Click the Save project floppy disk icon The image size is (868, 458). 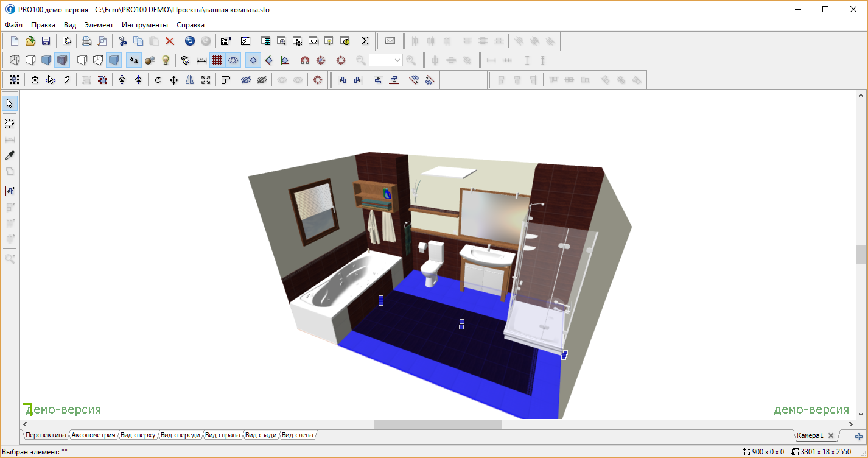point(46,41)
